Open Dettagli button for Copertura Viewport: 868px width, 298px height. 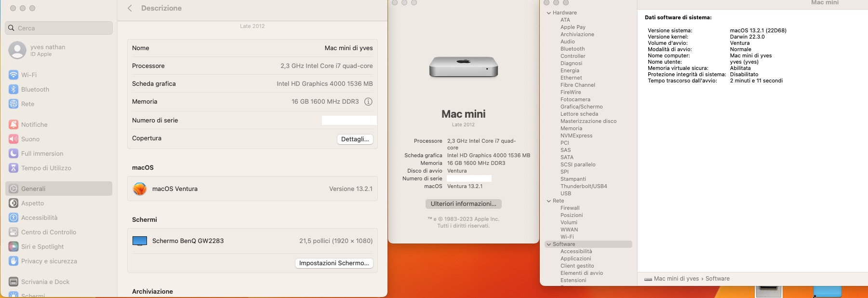click(355, 139)
